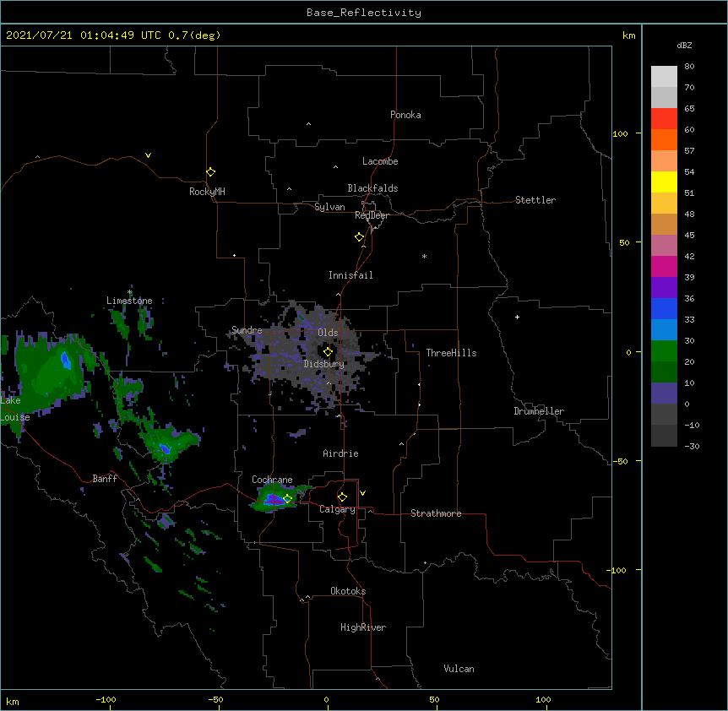Click the Calgary city label
This screenshot has width=728, height=711.
coord(337,509)
